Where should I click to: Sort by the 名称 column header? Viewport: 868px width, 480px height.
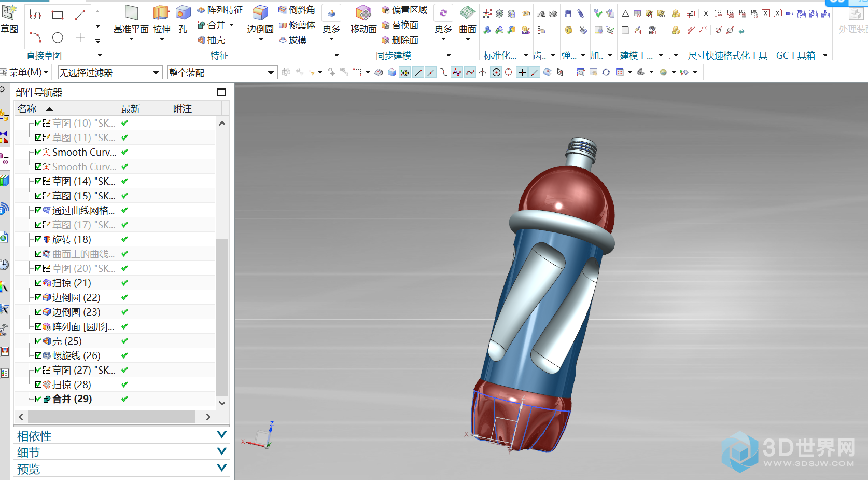coord(66,108)
